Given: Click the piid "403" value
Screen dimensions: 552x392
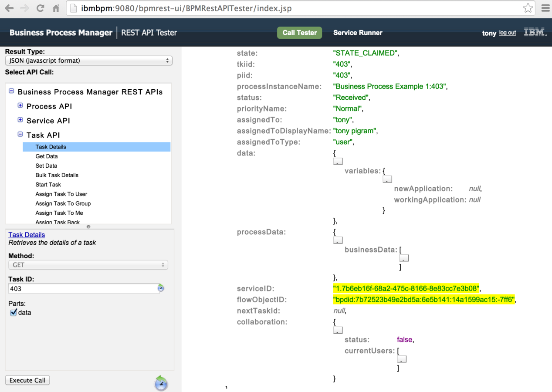Looking at the screenshot, I should pyautogui.click(x=342, y=75).
